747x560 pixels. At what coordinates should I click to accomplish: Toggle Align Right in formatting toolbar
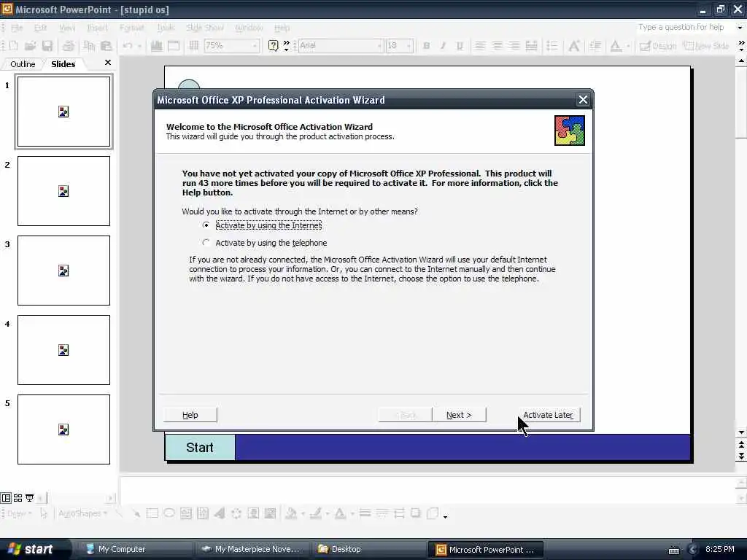[514, 46]
